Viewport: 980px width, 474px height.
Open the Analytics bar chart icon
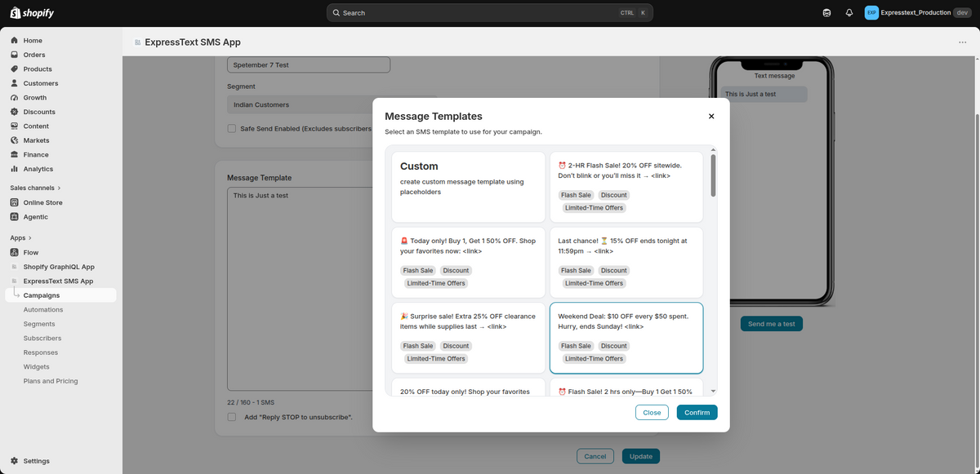pos(15,169)
